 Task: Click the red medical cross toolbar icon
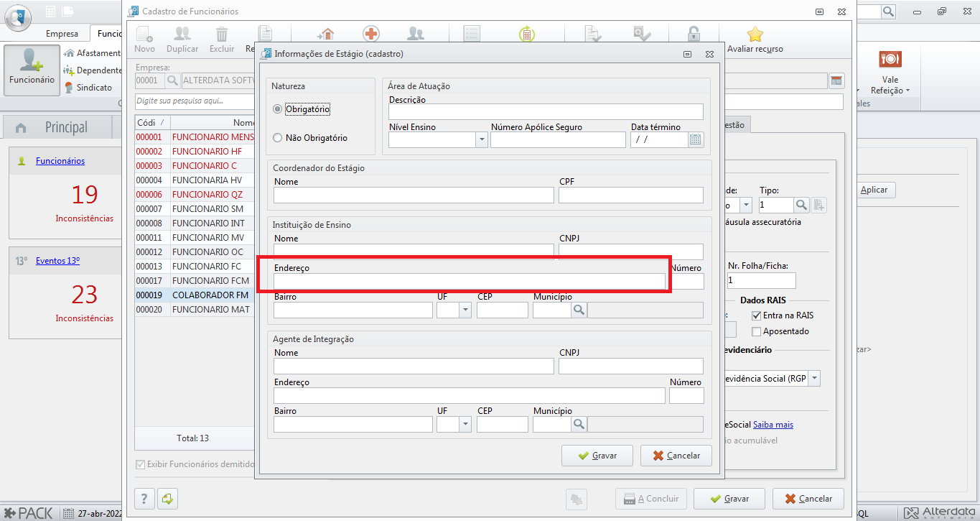pyautogui.click(x=371, y=34)
